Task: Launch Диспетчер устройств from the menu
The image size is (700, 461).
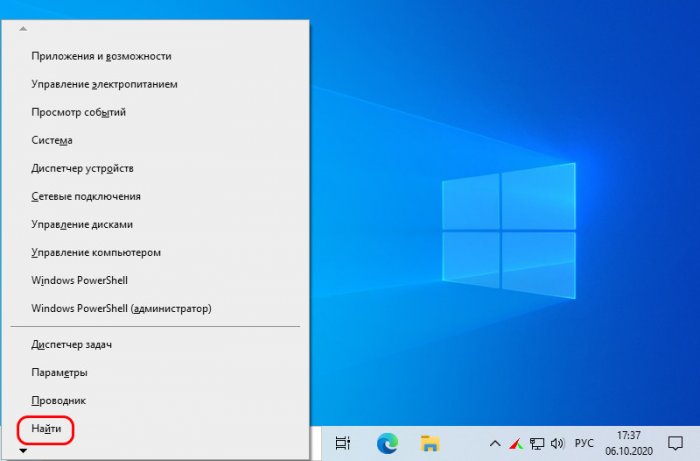Action: click(x=155, y=169)
